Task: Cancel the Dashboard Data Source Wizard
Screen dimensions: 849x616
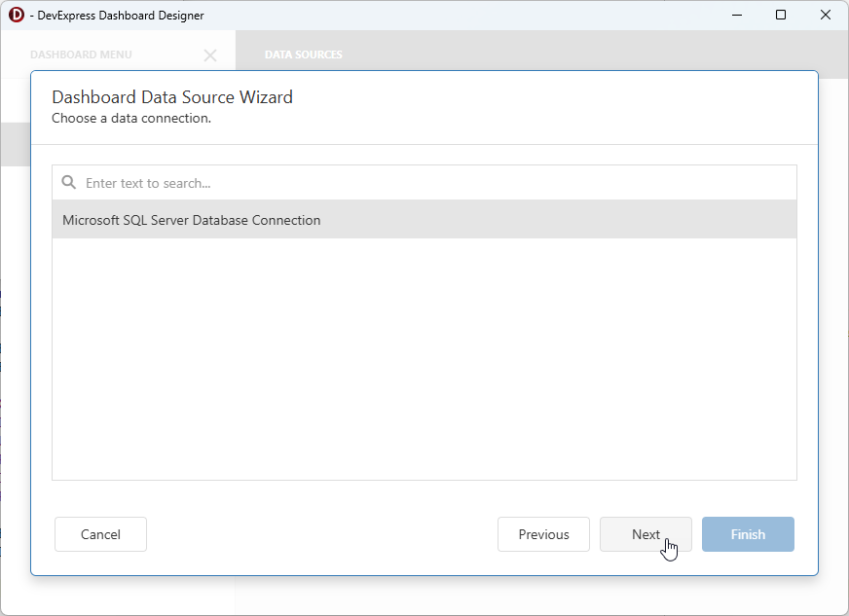Action: click(100, 534)
